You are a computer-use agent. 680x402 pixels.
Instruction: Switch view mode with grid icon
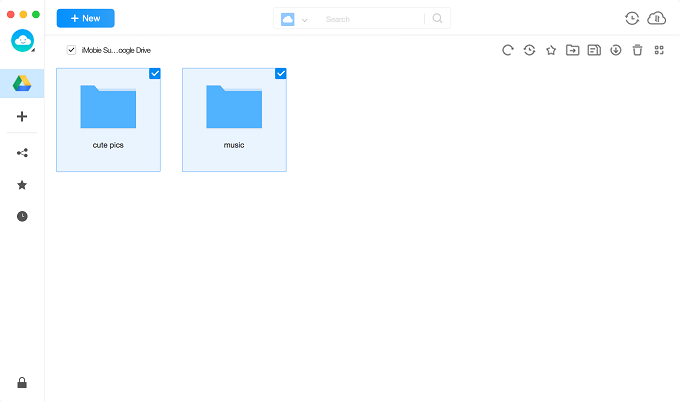[659, 50]
